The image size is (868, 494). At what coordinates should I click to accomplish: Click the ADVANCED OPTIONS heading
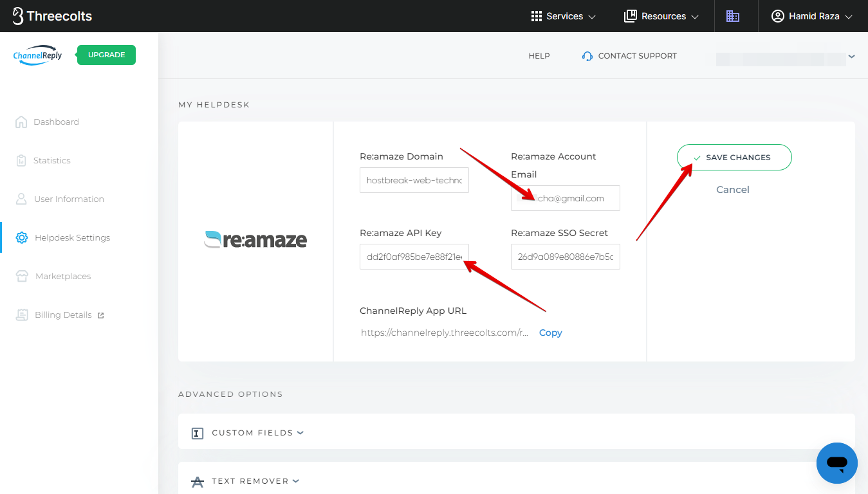pyautogui.click(x=230, y=394)
